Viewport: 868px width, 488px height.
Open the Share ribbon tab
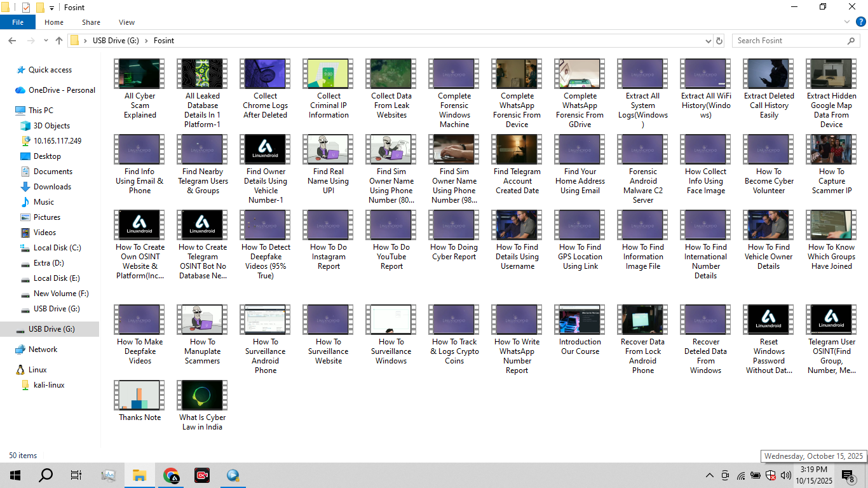coord(91,22)
